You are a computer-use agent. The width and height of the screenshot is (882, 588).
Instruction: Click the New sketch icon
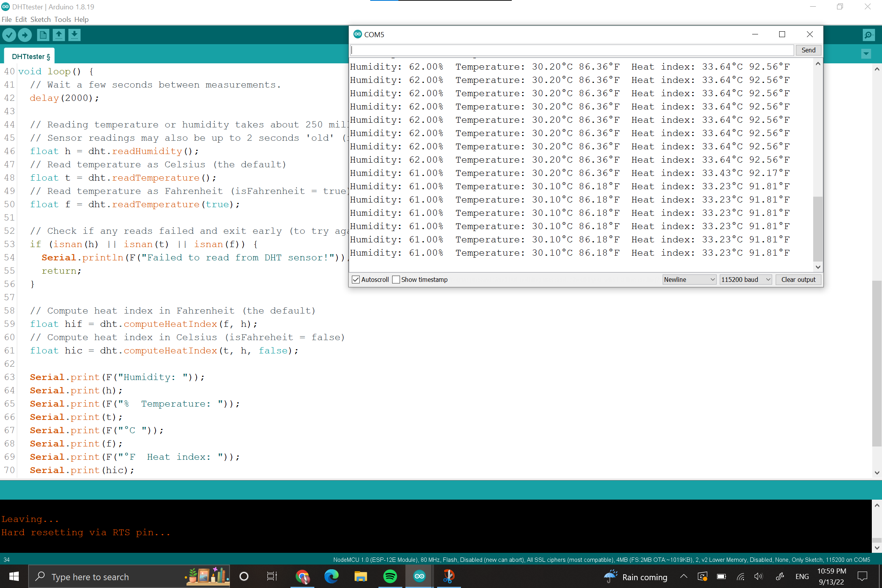coord(43,35)
